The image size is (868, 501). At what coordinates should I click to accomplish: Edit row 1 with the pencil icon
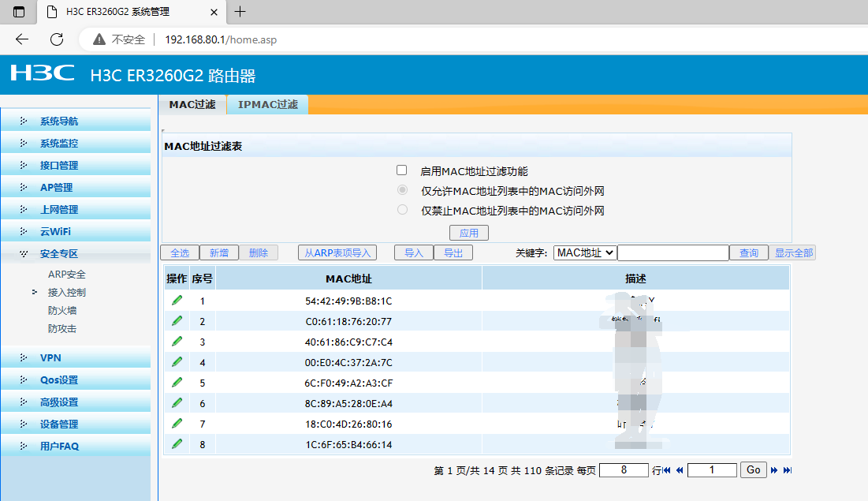[177, 301]
